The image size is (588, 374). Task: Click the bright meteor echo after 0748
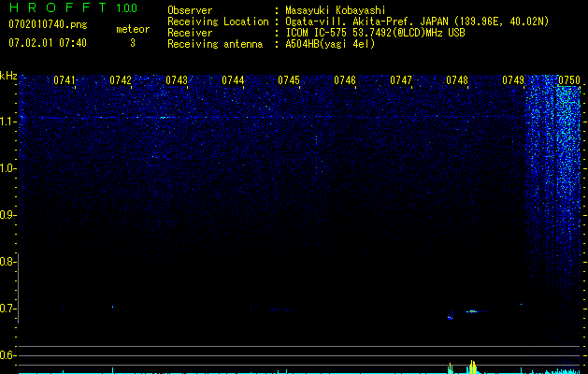pos(472,311)
